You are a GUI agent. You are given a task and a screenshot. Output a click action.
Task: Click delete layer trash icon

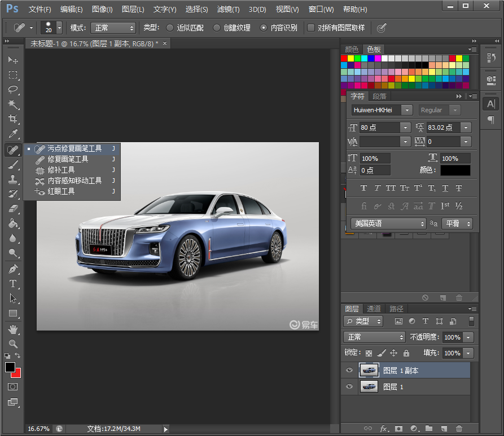pos(459,429)
